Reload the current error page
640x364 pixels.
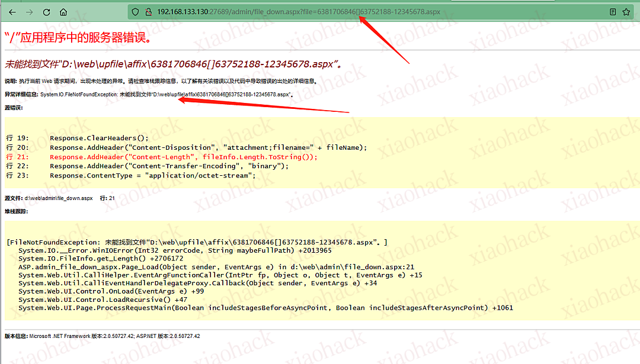tap(46, 11)
